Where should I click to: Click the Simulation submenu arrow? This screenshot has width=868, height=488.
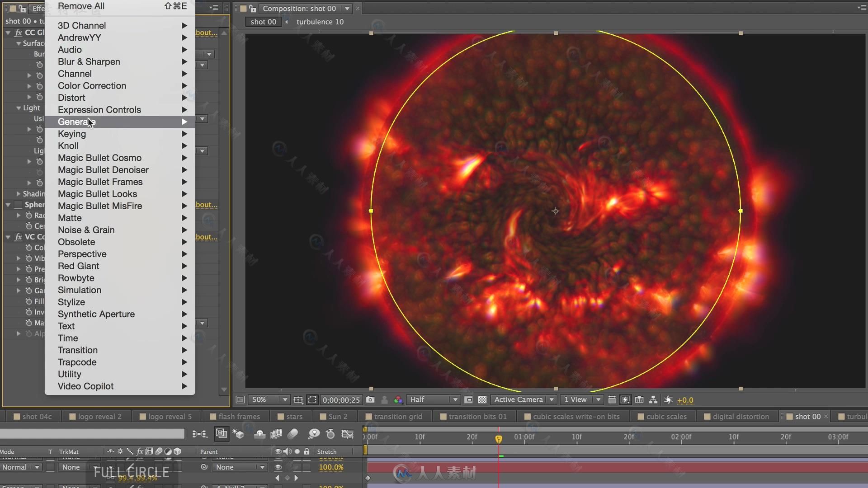[x=184, y=290]
